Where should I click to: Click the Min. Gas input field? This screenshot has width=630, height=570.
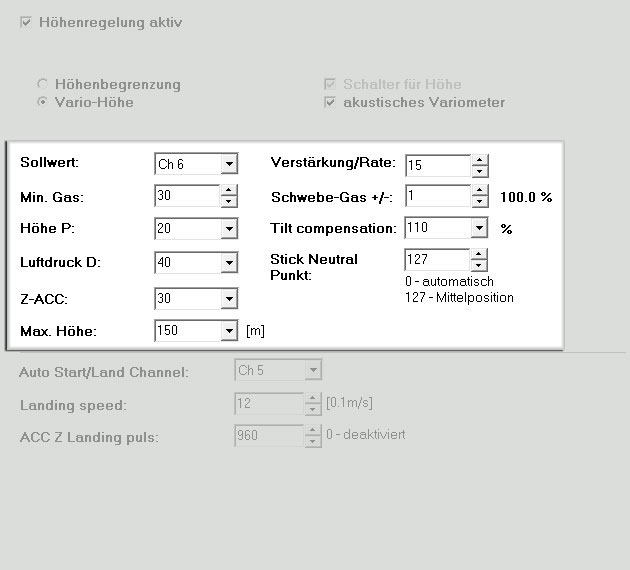[187, 196]
